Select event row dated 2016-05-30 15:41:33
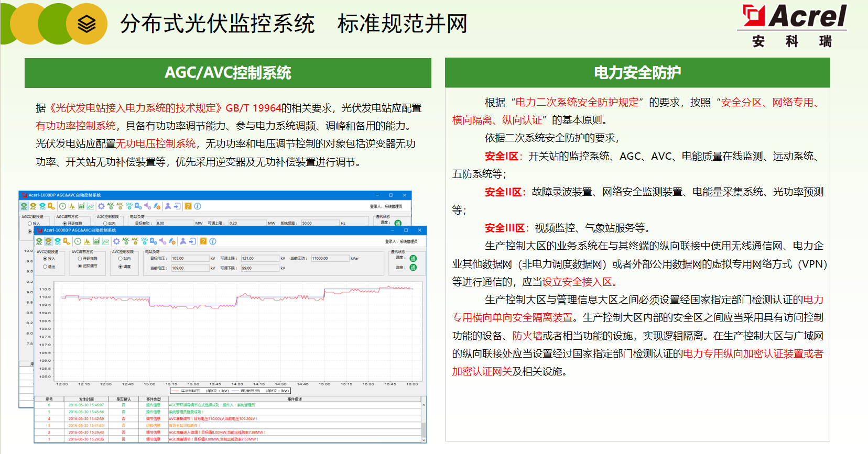The image size is (868, 454). click(228, 426)
